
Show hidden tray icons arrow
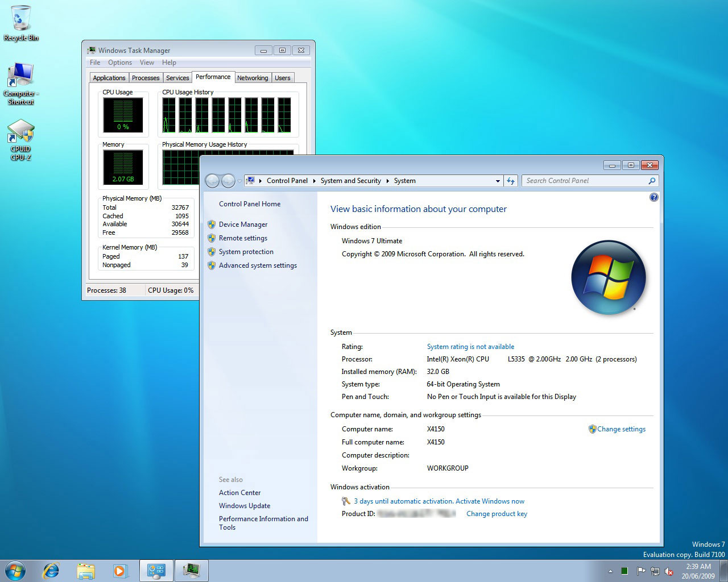tap(610, 571)
